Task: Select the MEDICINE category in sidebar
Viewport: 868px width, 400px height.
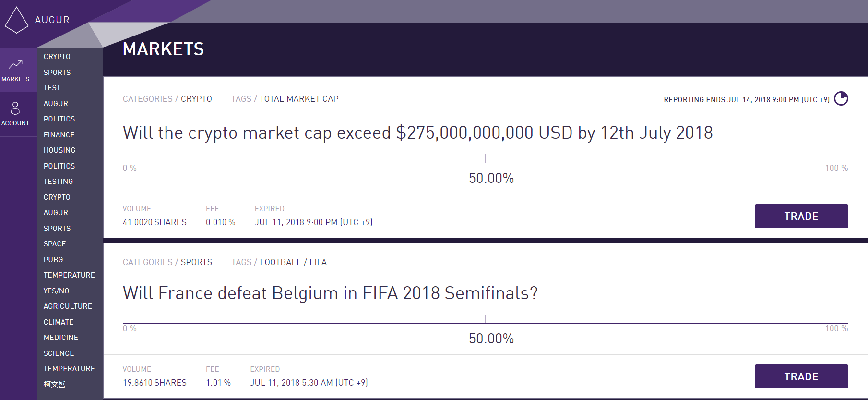Action: [x=61, y=338]
